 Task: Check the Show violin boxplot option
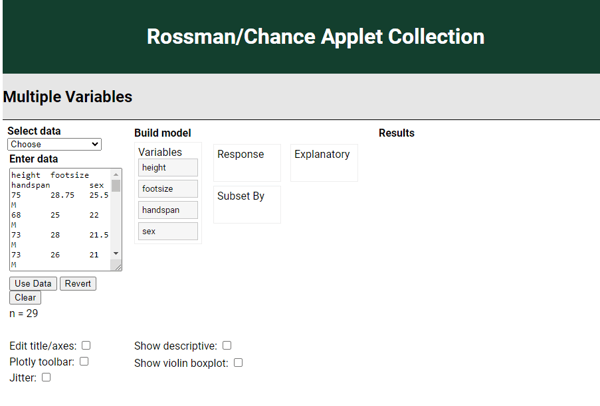click(238, 362)
